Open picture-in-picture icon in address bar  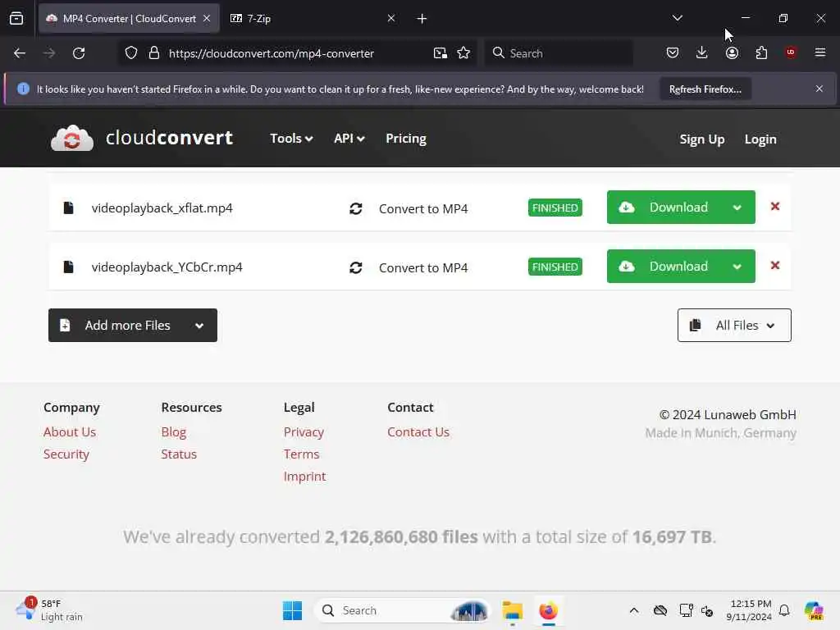coord(441,53)
